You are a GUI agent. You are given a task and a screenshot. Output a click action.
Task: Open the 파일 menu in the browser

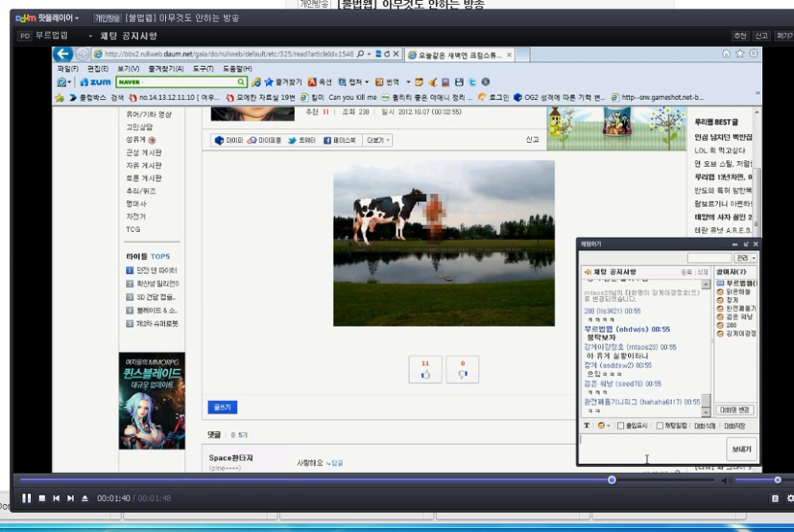click(x=67, y=68)
